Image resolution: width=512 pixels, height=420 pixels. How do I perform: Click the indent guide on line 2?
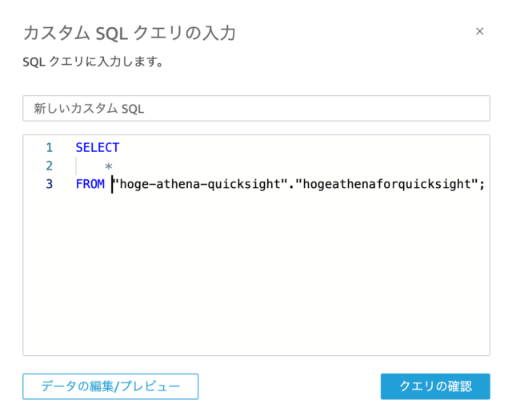tap(77, 166)
